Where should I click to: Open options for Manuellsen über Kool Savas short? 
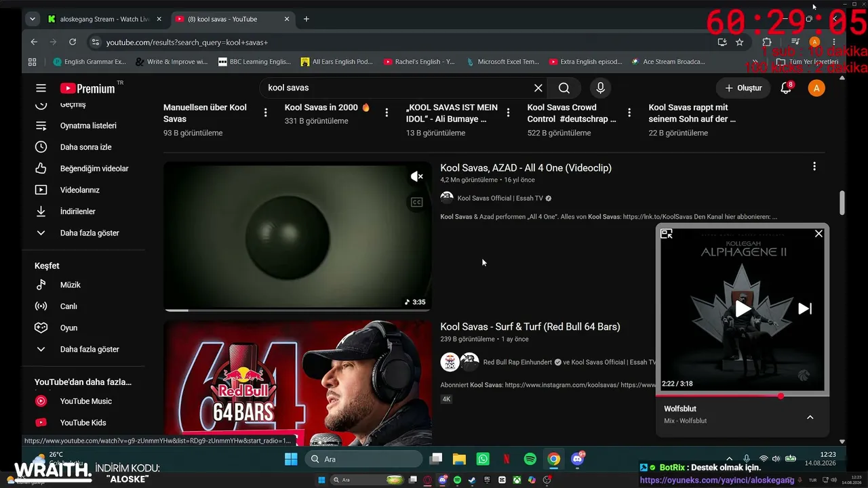tap(266, 113)
